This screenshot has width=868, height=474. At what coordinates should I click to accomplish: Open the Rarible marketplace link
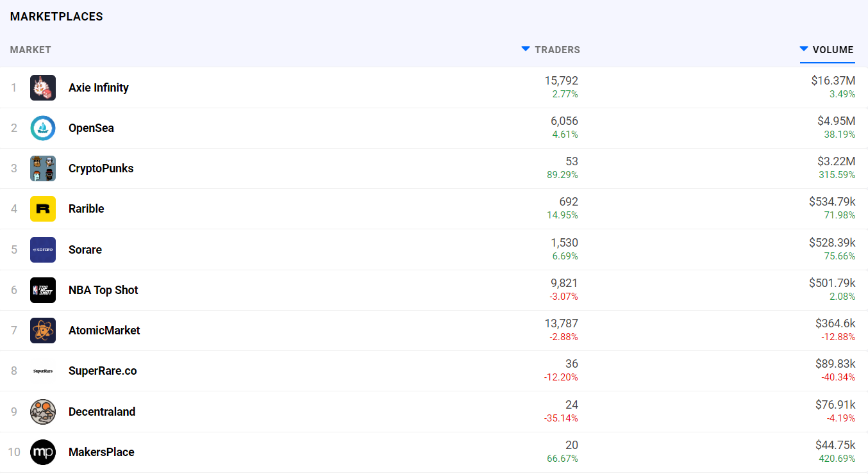pos(87,209)
